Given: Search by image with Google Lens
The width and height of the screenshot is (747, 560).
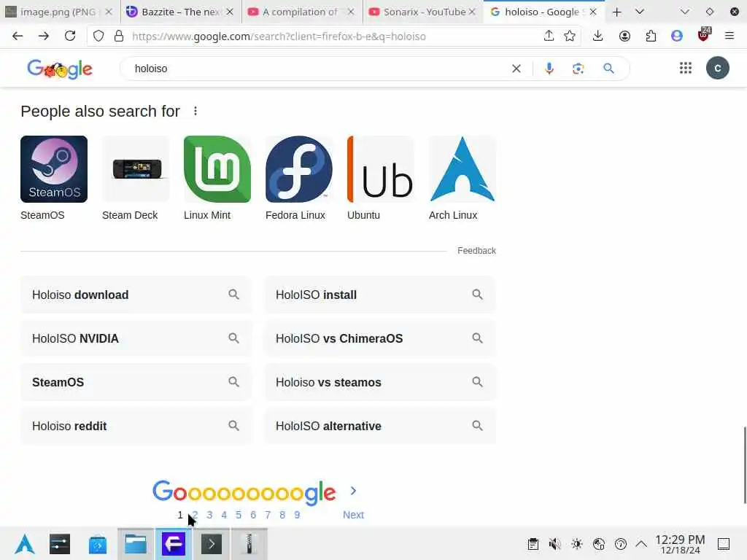Looking at the screenshot, I should pyautogui.click(x=578, y=69).
